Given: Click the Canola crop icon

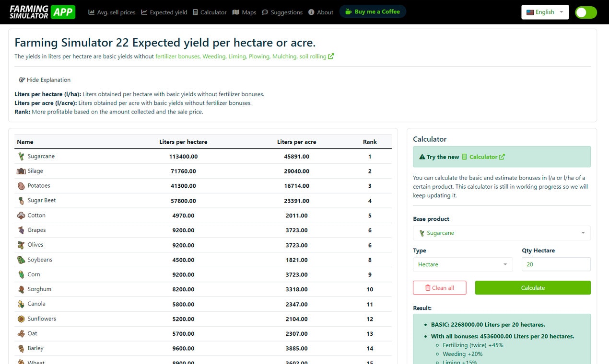Looking at the screenshot, I should pyautogui.click(x=21, y=304).
